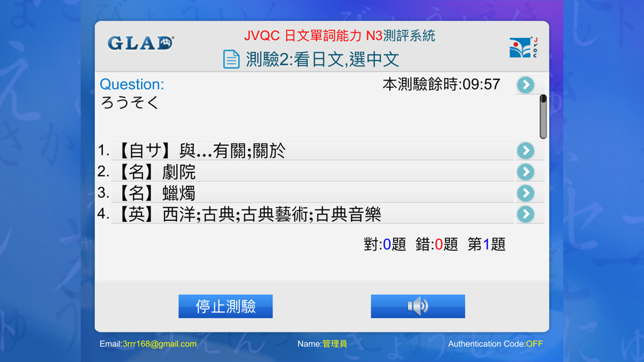Click the wrong count 錯:0題
This screenshot has width=644, height=362.
437,245
